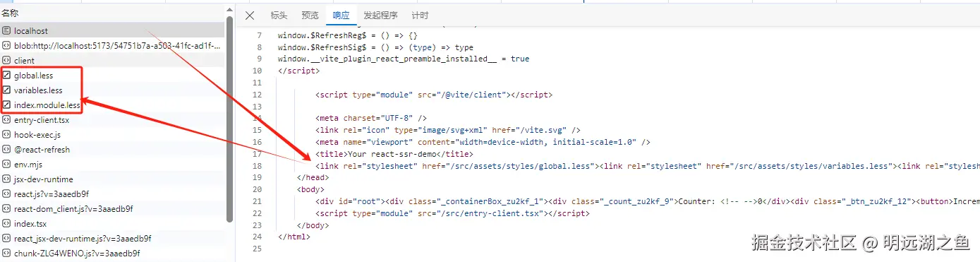Click the __vite_plugin_react_preamble_installed__ line
Image resolution: width=980 pixels, height=262 pixels.
coord(404,59)
